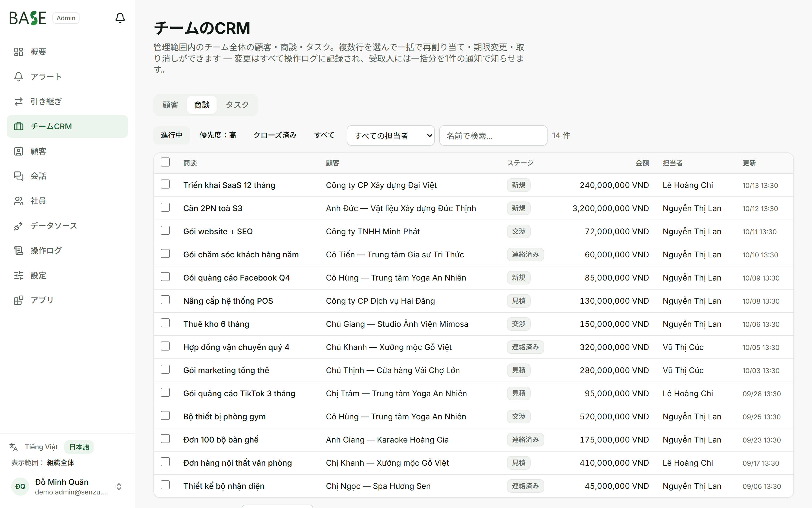Select the 日本語 language option
This screenshot has width=812, height=508.
coord(79,447)
